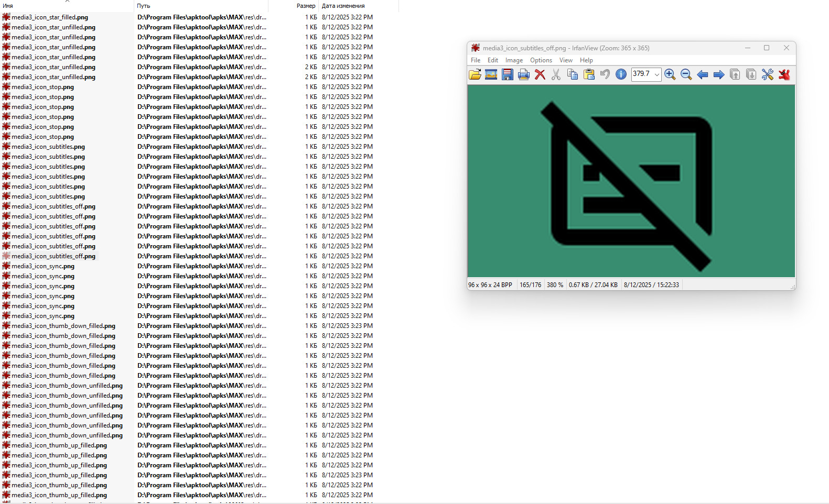Maximize the IrfanView window

coord(767,48)
